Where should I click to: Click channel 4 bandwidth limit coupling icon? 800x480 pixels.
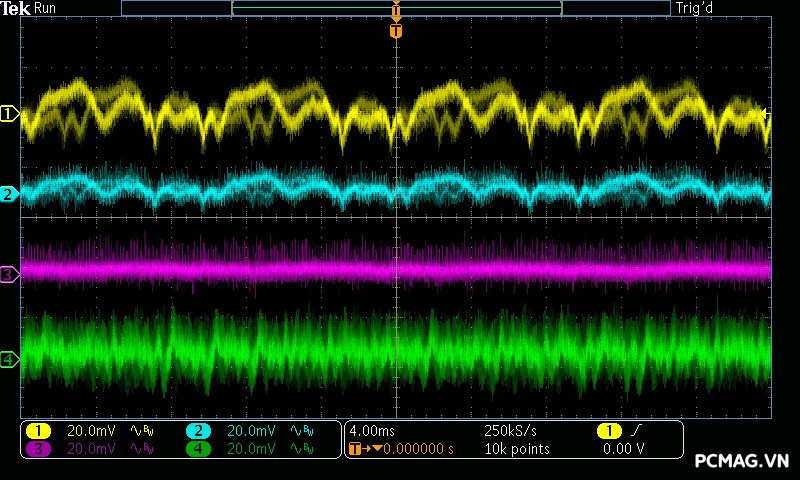[x=301, y=449]
